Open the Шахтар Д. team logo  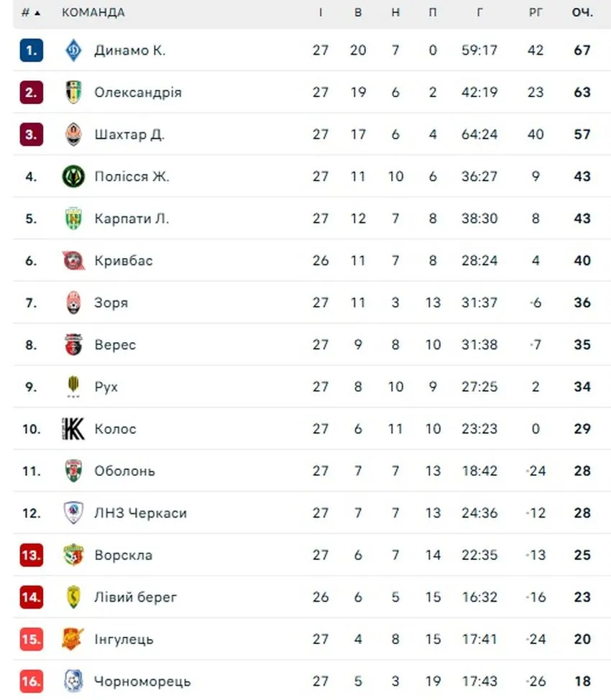[73, 134]
